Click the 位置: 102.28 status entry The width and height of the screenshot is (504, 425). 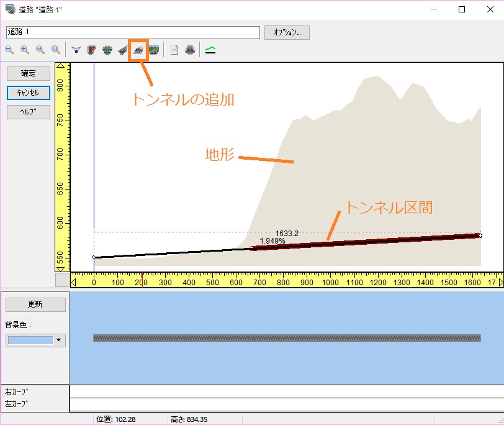tap(116, 419)
